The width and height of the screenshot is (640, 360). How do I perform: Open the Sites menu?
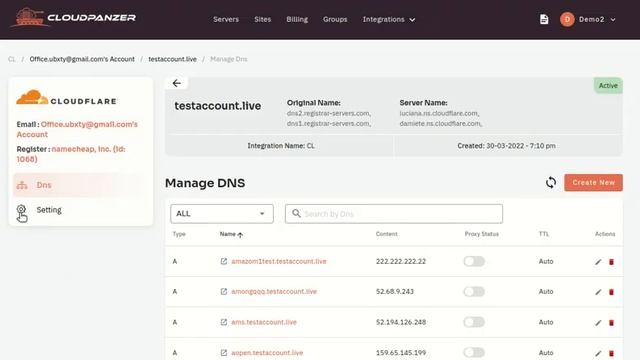262,19
